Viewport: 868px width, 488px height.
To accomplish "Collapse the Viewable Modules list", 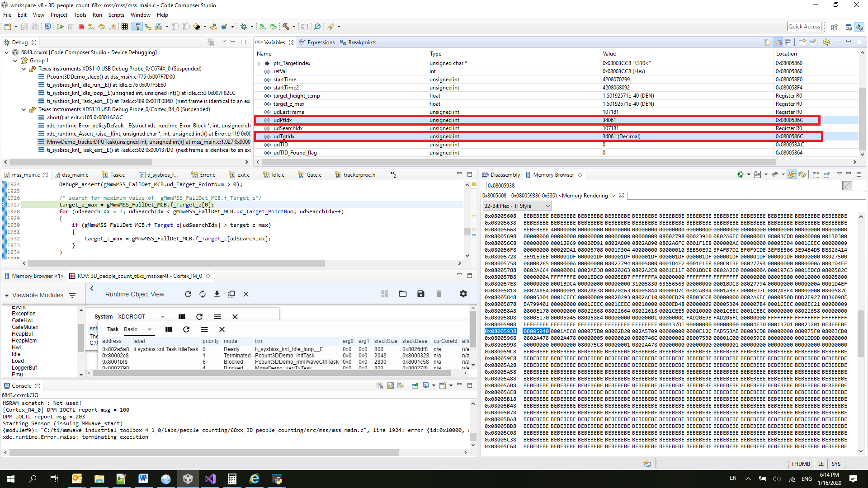I will (x=7, y=296).
